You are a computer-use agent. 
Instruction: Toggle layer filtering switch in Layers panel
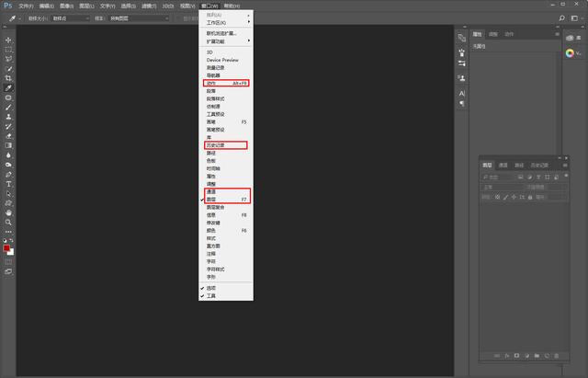pos(566,176)
